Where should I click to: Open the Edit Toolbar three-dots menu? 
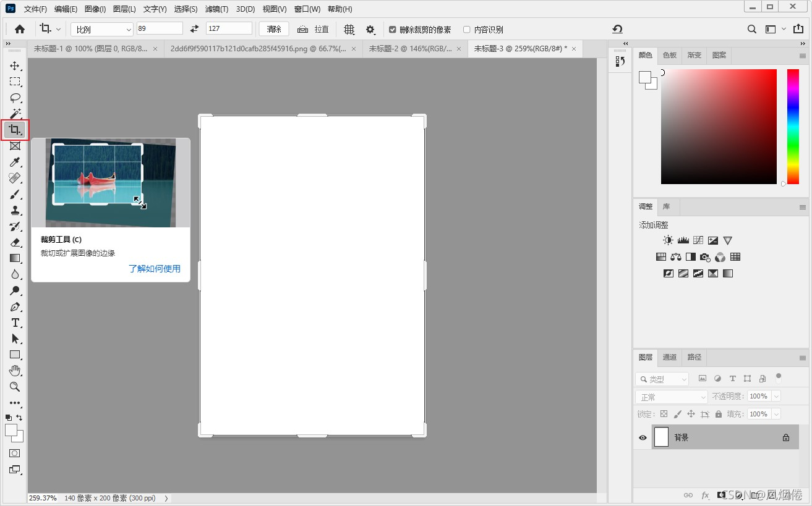coord(15,403)
